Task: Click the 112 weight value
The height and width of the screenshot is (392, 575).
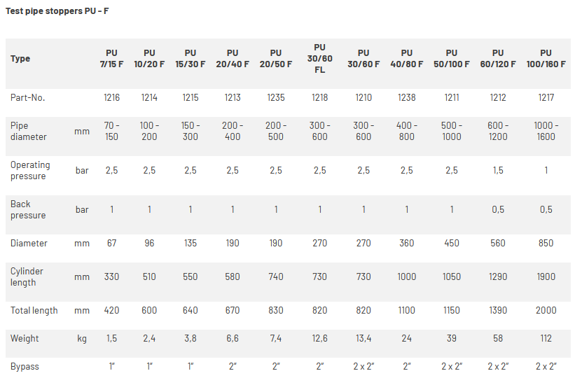Action: tap(546, 338)
